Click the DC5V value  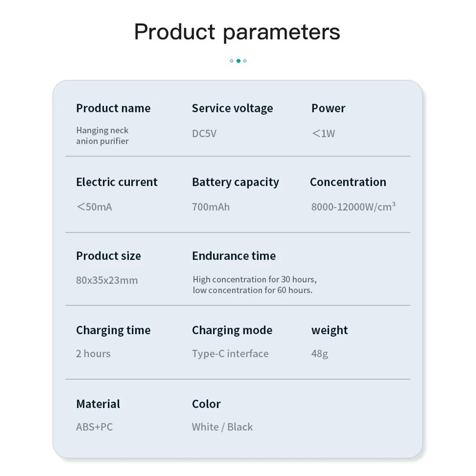click(204, 134)
